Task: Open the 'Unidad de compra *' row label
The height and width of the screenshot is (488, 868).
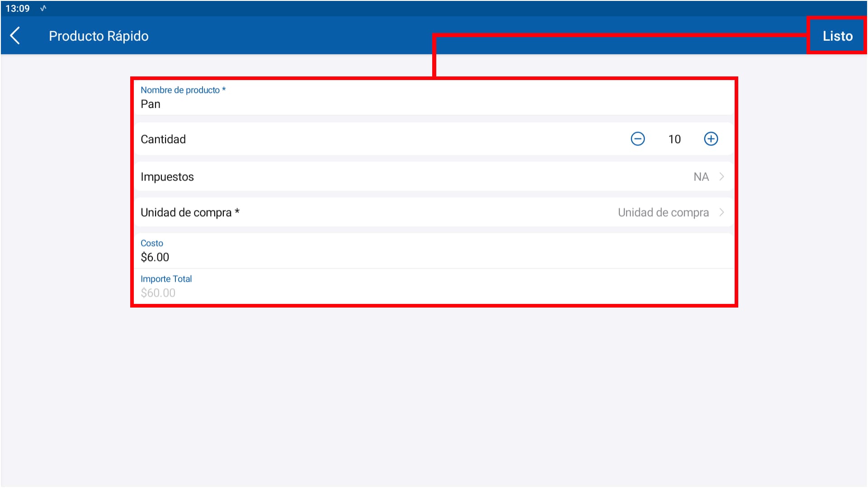Action: (190, 213)
